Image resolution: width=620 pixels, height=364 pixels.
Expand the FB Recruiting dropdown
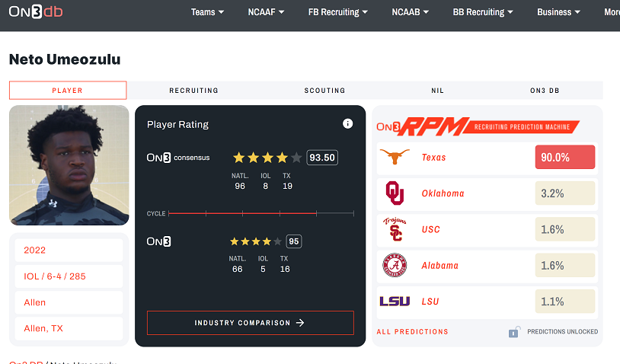pyautogui.click(x=337, y=12)
